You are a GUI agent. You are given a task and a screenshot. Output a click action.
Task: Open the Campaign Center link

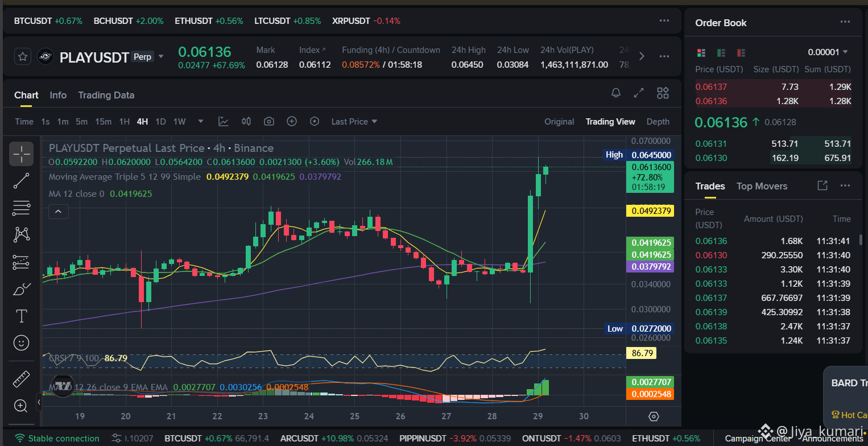[758, 438]
